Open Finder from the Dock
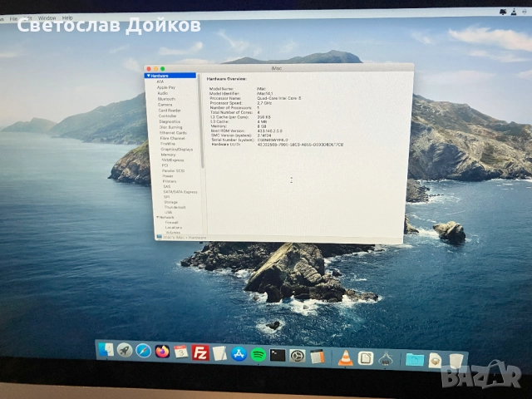This screenshot has height=399, width=532. coord(106,349)
